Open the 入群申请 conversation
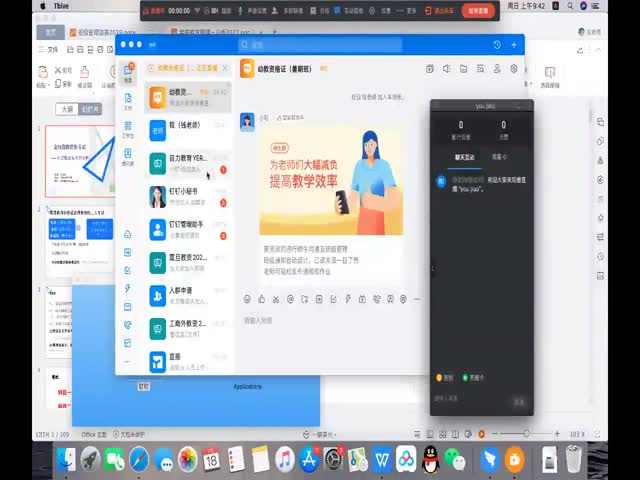640x480 pixels. [x=188, y=296]
